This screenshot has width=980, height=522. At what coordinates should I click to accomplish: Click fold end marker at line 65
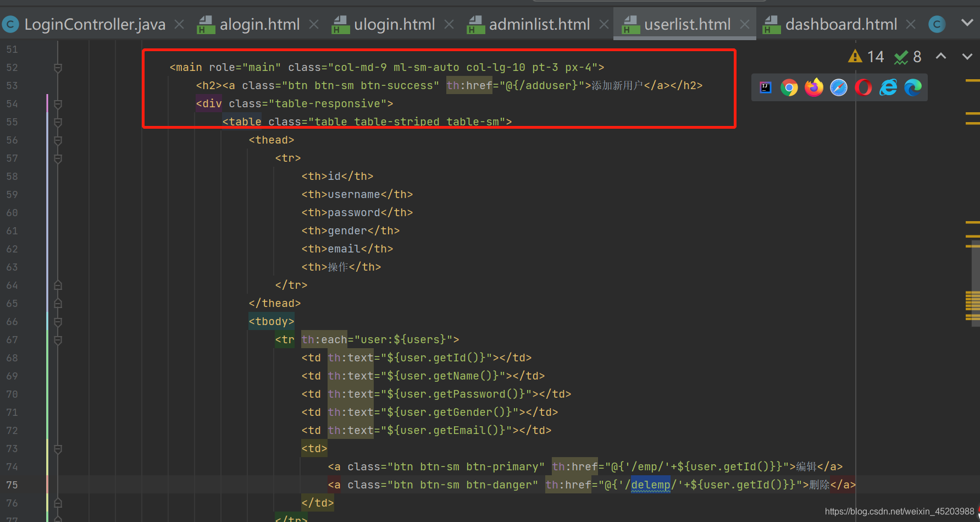(58, 303)
